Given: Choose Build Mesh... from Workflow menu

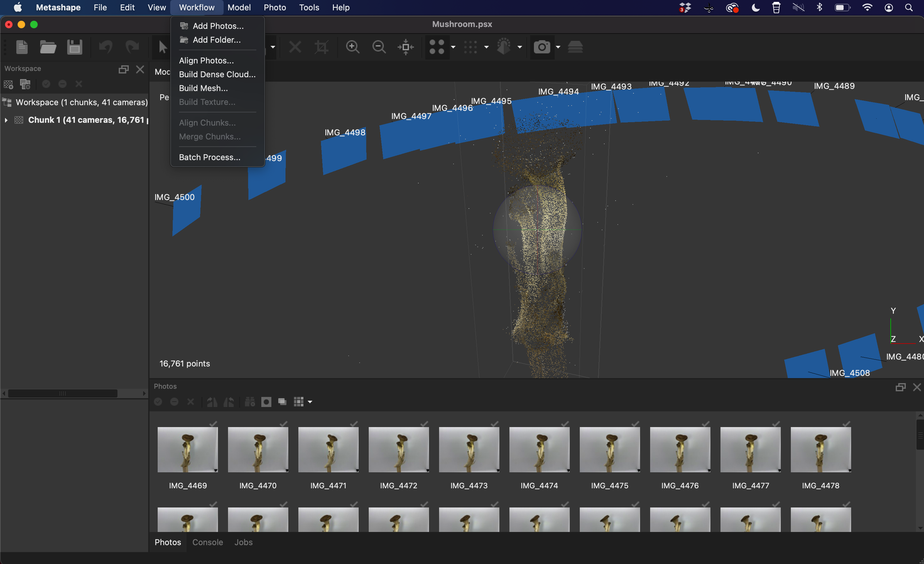Looking at the screenshot, I should pyautogui.click(x=218, y=88).
